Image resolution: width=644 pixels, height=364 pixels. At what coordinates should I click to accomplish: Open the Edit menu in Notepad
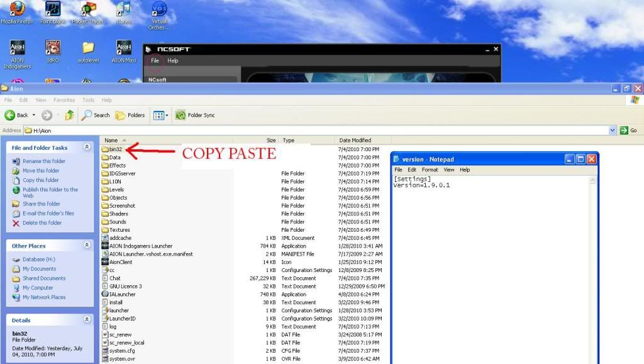click(412, 170)
